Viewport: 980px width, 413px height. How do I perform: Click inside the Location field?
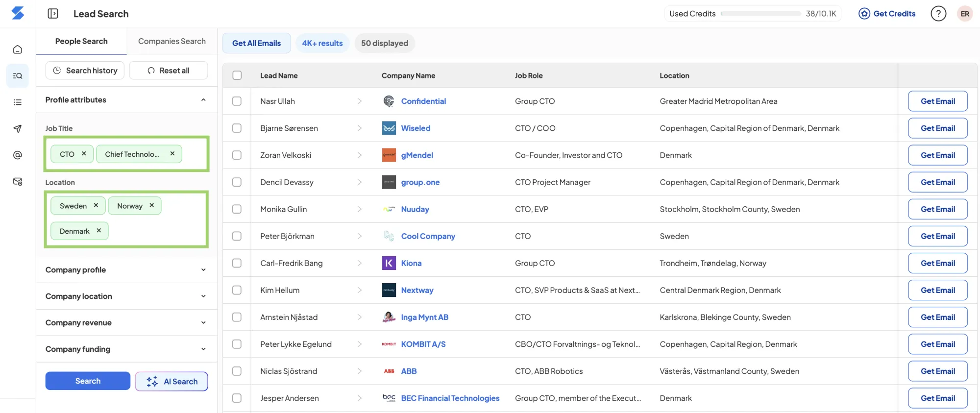[126, 219]
